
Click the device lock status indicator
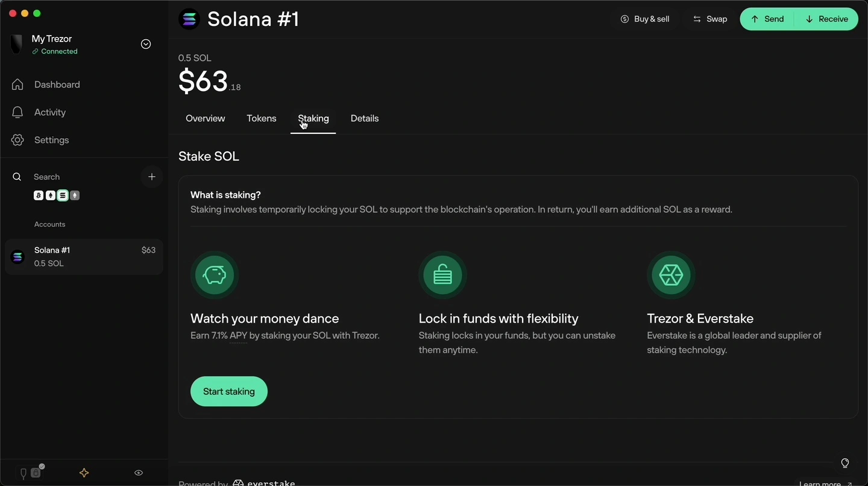[30, 473]
